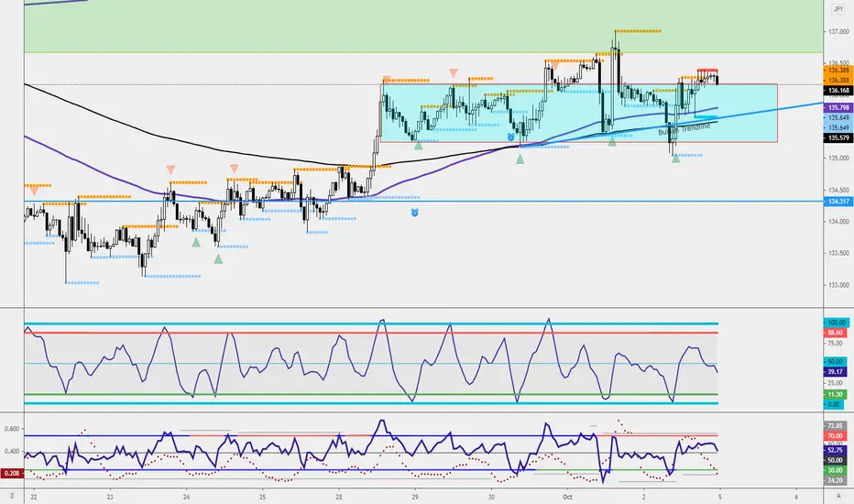Click the 0.600 value on the left scale

tap(12, 429)
